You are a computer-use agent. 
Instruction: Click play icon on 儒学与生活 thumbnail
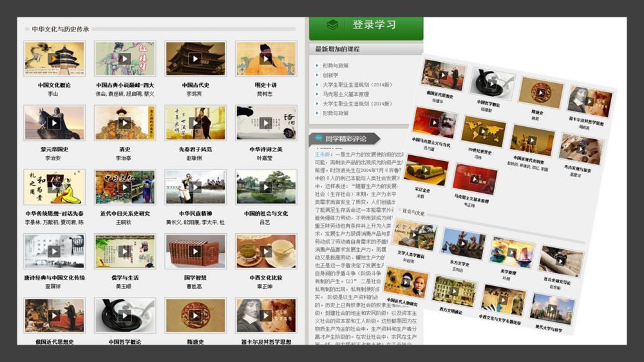[124, 251]
